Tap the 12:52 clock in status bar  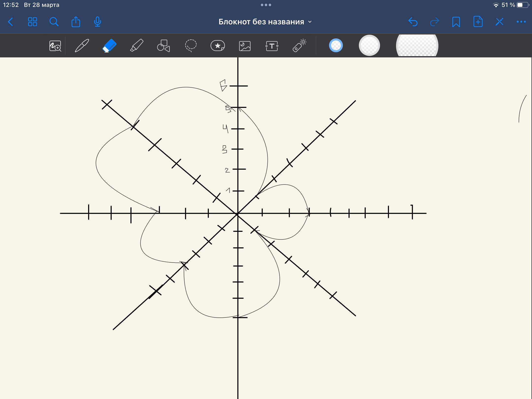click(x=11, y=5)
